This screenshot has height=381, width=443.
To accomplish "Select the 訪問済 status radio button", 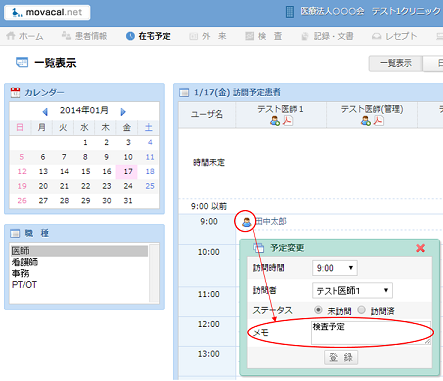I will click(361, 310).
